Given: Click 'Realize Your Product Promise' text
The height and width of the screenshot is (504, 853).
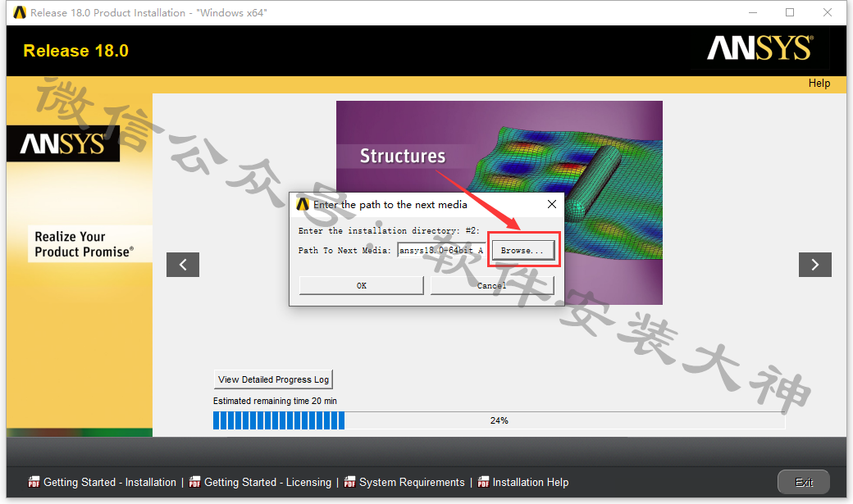Looking at the screenshot, I should point(84,244).
